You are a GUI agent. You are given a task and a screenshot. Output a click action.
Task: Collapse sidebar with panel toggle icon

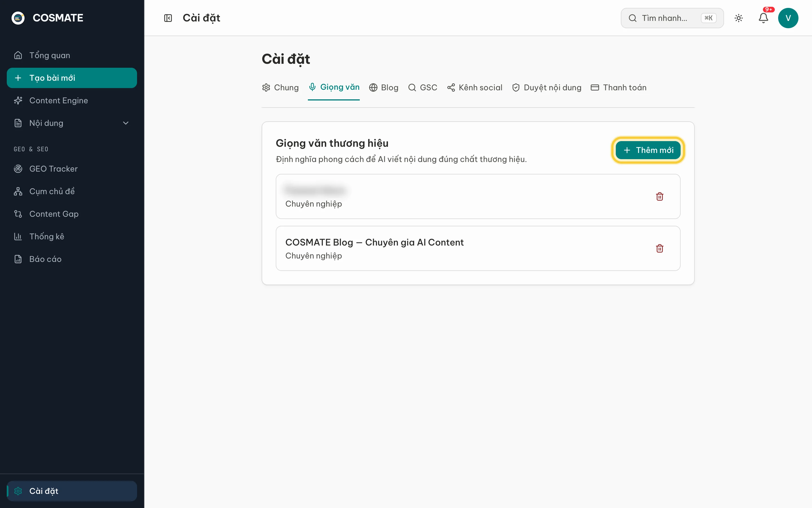(x=168, y=18)
